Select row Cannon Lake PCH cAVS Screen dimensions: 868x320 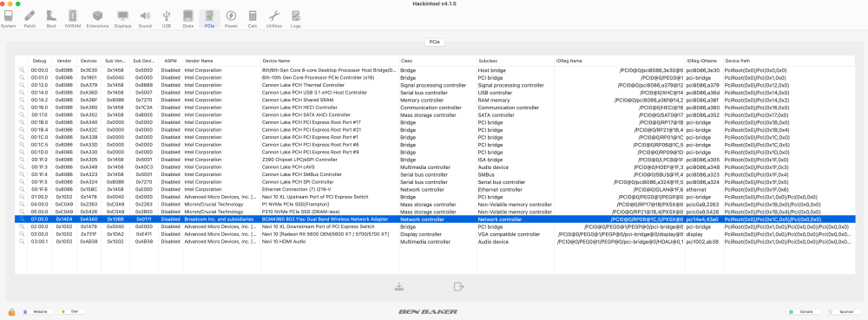tap(436, 167)
